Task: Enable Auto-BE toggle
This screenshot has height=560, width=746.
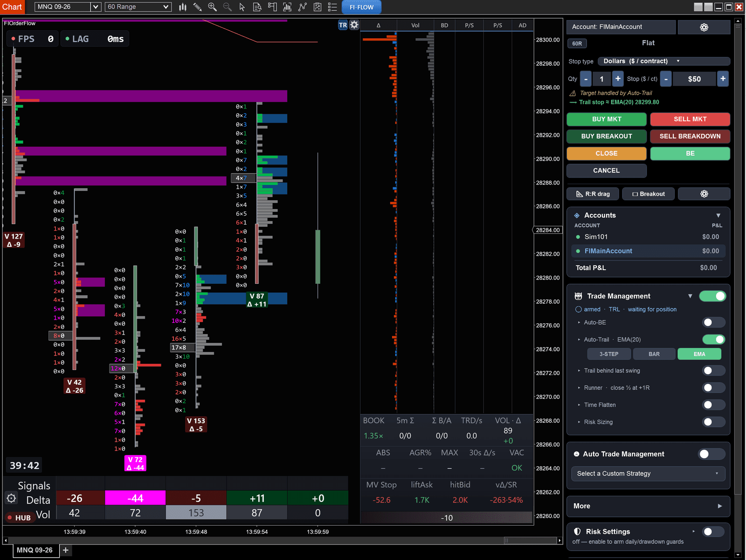Action: point(714,322)
